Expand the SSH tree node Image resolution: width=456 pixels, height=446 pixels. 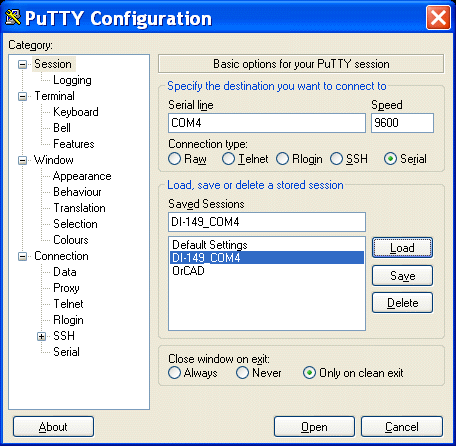pyautogui.click(x=41, y=336)
